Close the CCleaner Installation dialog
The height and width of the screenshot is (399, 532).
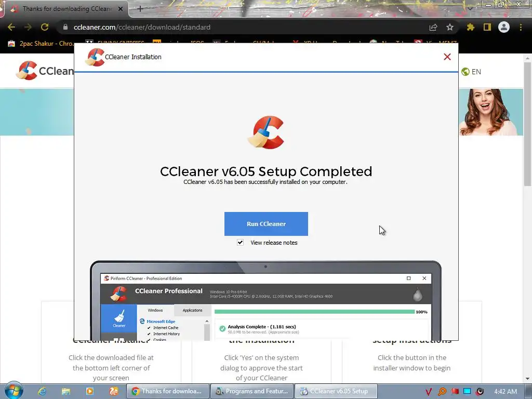(447, 57)
